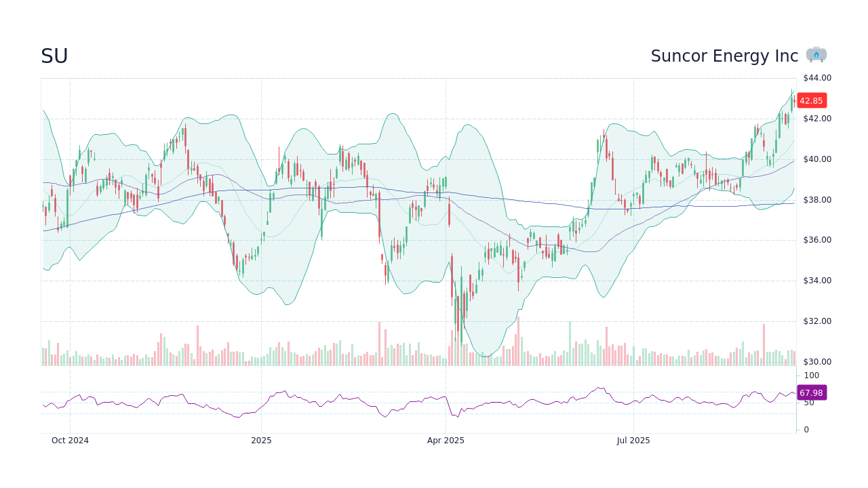The image size is (868, 488).
Task: Click the Oct 2024 date on the time axis
Action: 70,441
